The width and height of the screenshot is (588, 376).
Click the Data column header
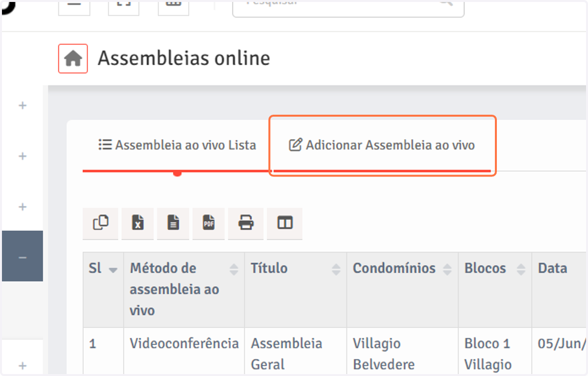click(x=559, y=290)
